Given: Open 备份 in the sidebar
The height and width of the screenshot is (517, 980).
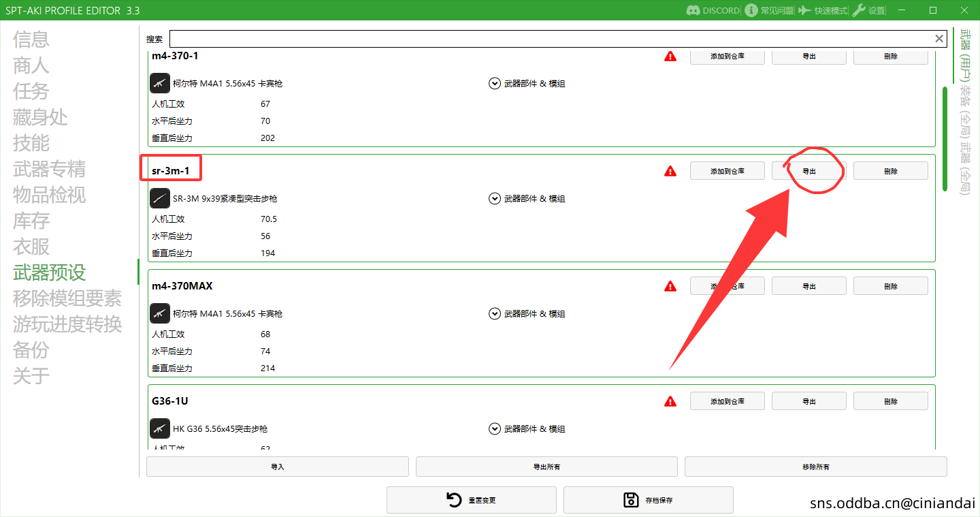Looking at the screenshot, I should coord(31,350).
